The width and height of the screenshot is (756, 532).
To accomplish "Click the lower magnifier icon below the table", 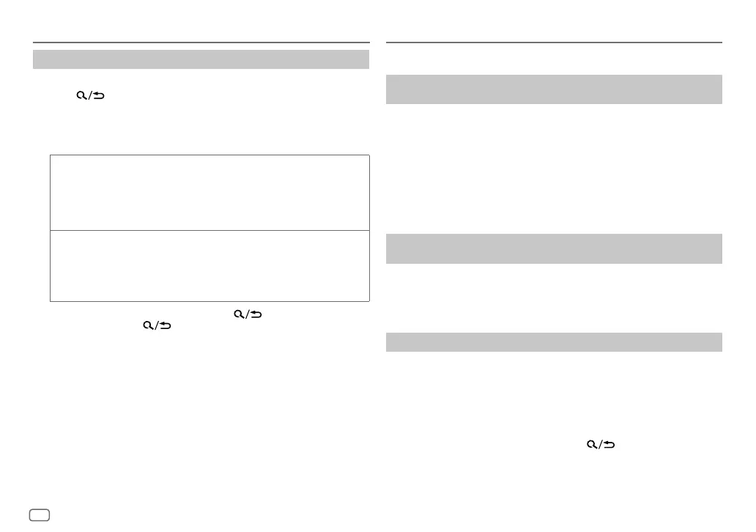I will pos(148,325).
